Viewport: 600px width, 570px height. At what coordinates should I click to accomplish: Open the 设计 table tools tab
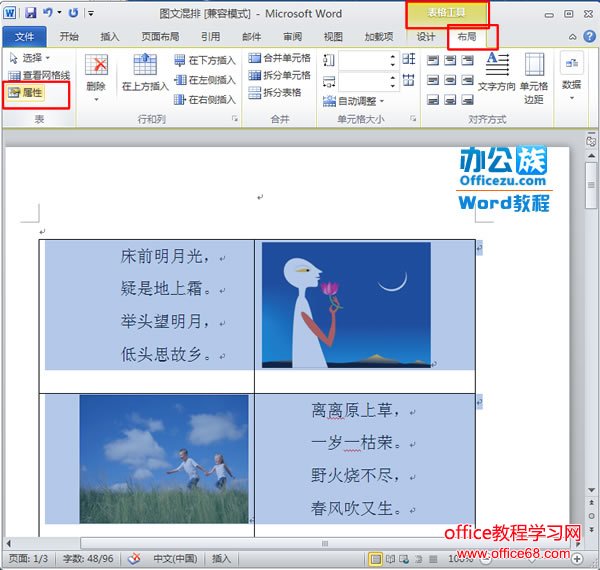(426, 37)
